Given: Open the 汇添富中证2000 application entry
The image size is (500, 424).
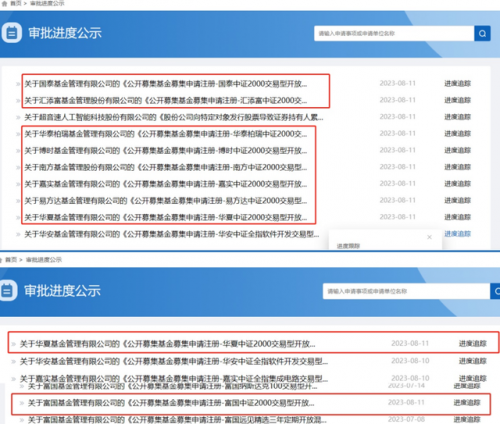Looking at the screenshot, I should 166,100.
